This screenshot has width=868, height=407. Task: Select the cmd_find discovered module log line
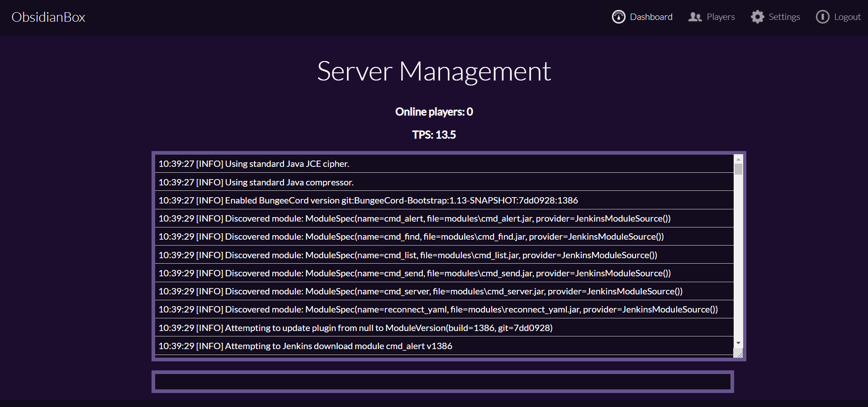click(444, 237)
